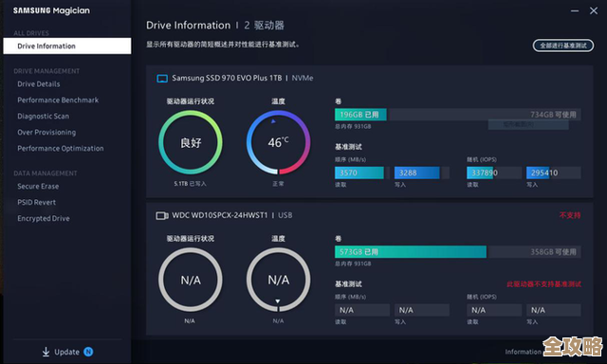Select PSID Revert
The width and height of the screenshot is (607, 364).
tap(36, 202)
